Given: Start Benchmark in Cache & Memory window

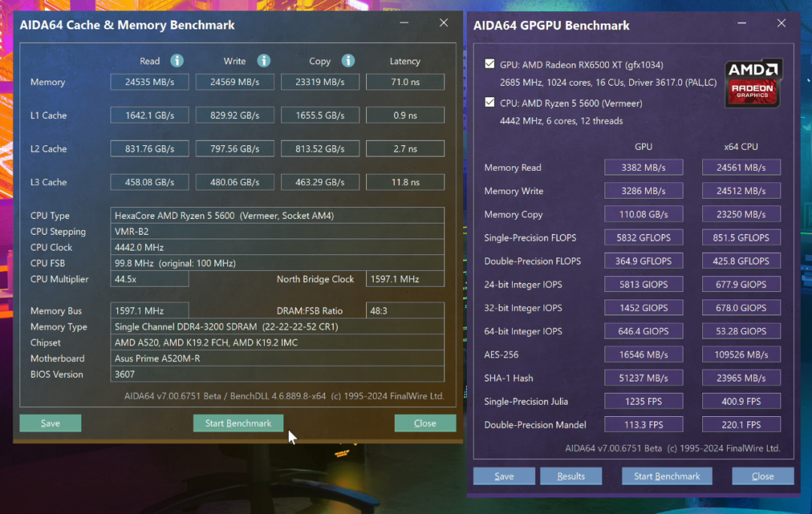Looking at the screenshot, I should (x=238, y=423).
